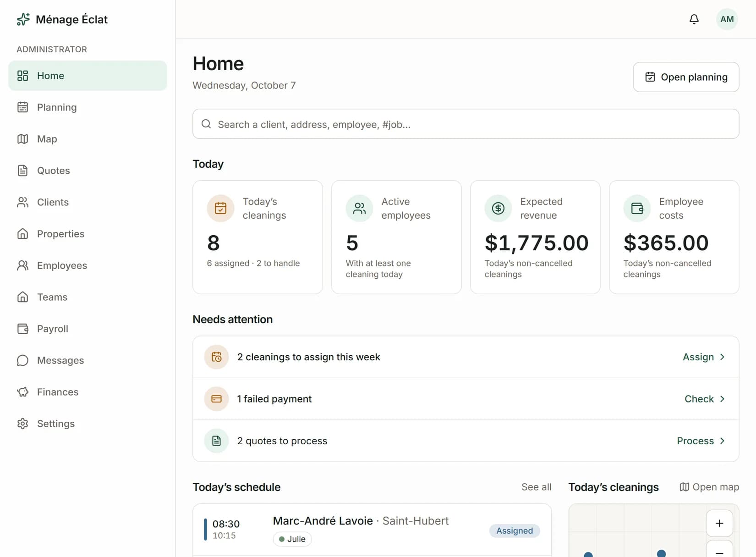Click the Settings gear icon in sidebar
This screenshot has width=756, height=557.
click(22, 424)
